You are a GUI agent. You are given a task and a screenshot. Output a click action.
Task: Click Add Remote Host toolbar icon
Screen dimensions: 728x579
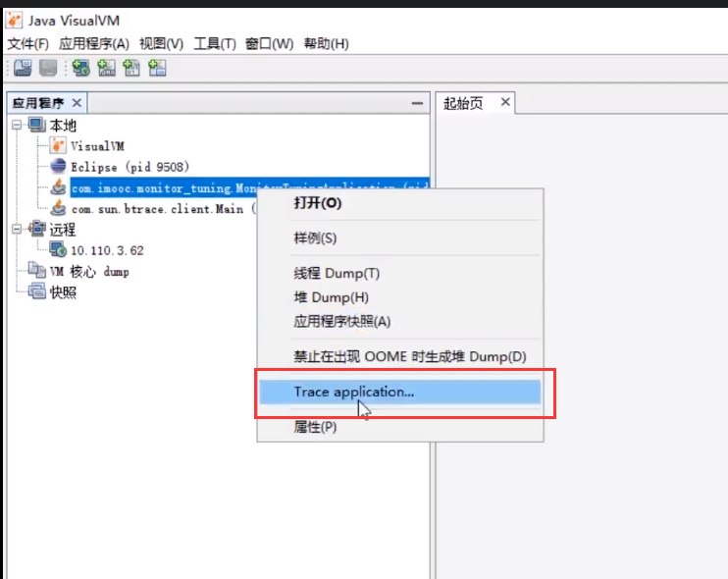point(81,68)
